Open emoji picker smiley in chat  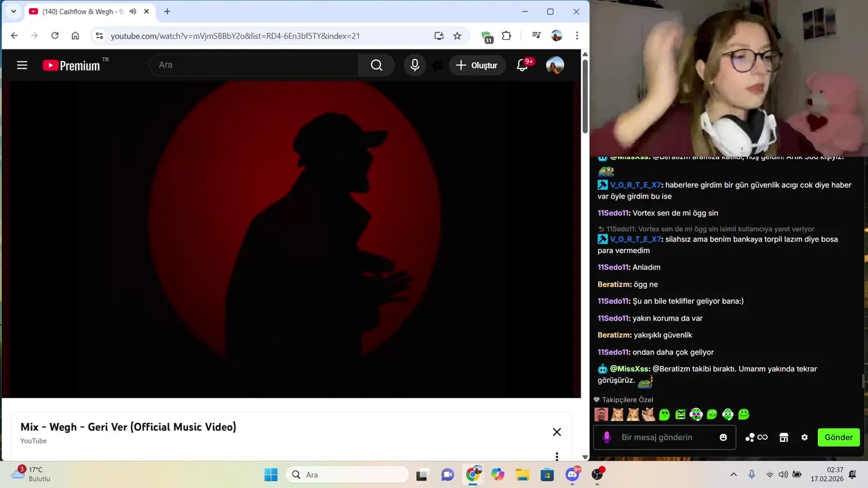pos(724,437)
